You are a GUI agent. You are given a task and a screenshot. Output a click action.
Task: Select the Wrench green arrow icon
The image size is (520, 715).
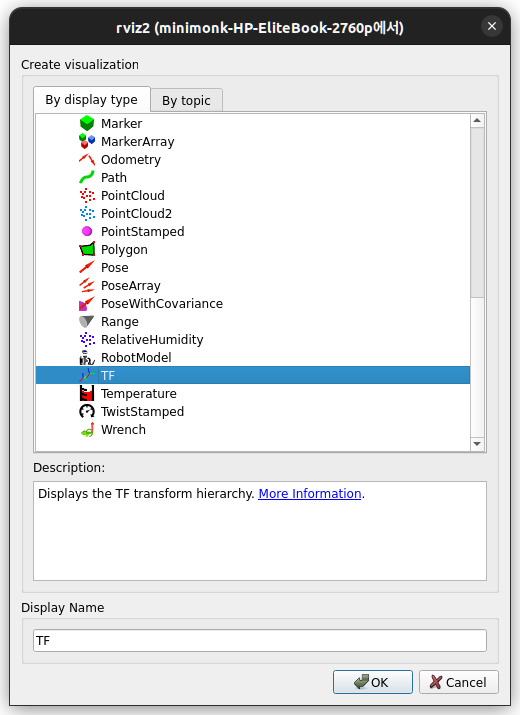click(x=87, y=430)
